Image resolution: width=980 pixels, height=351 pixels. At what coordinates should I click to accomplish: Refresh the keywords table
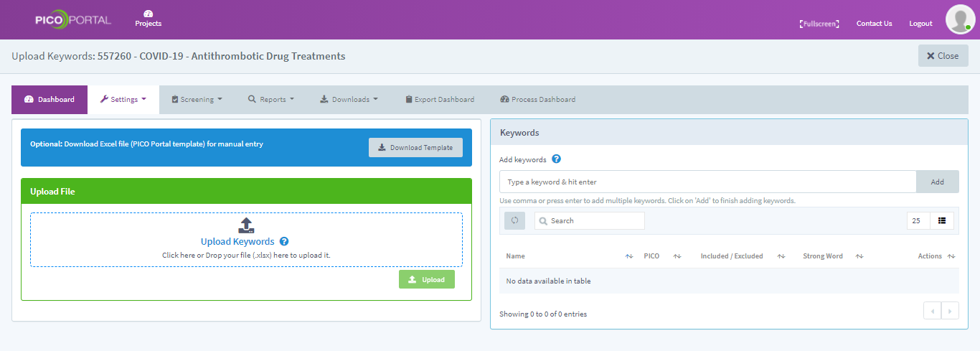click(514, 220)
